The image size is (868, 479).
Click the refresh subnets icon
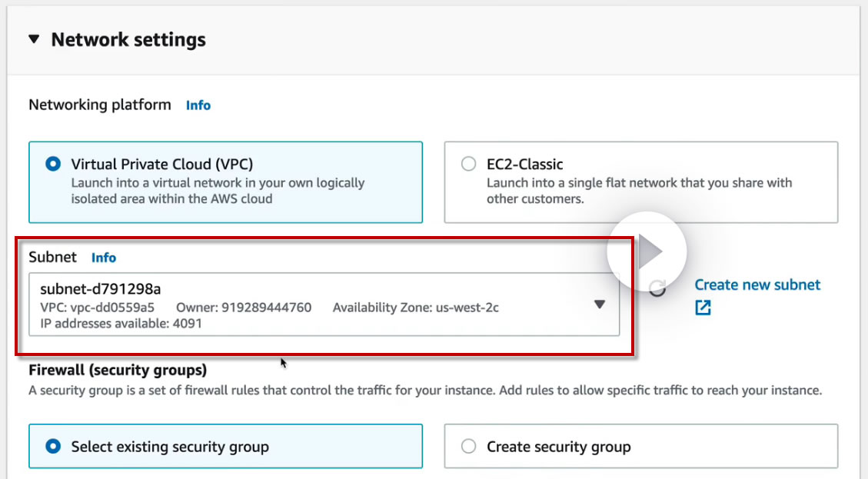(x=657, y=289)
